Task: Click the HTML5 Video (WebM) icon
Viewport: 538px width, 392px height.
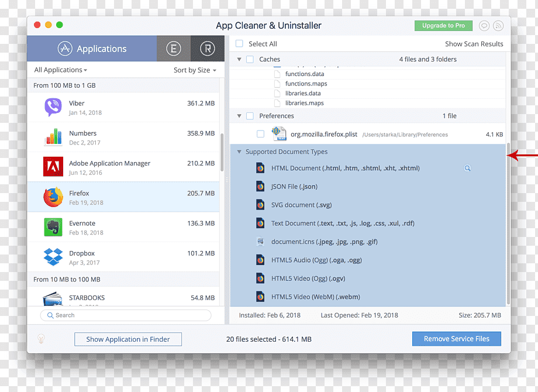Action: point(260,297)
